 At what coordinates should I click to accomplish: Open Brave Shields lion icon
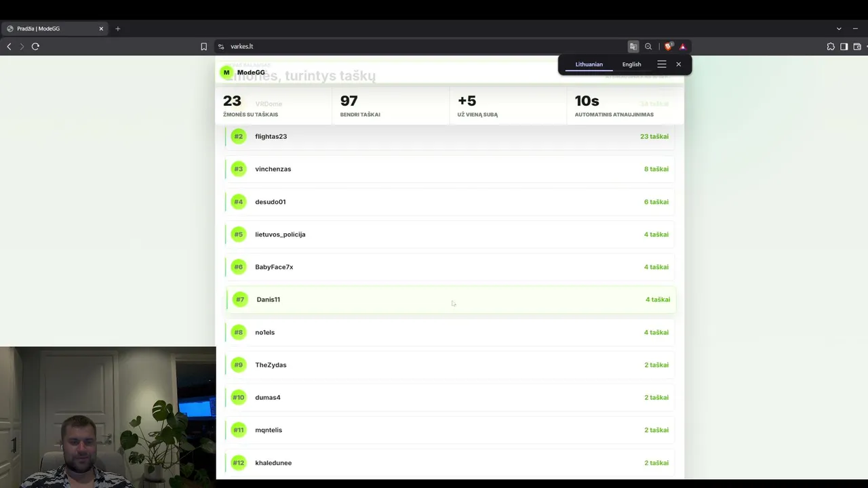point(669,47)
